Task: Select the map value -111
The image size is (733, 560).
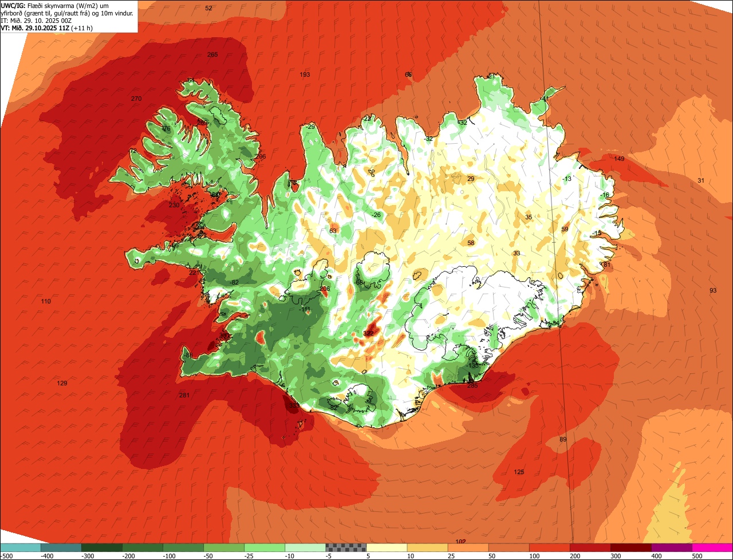Action: 305,309
